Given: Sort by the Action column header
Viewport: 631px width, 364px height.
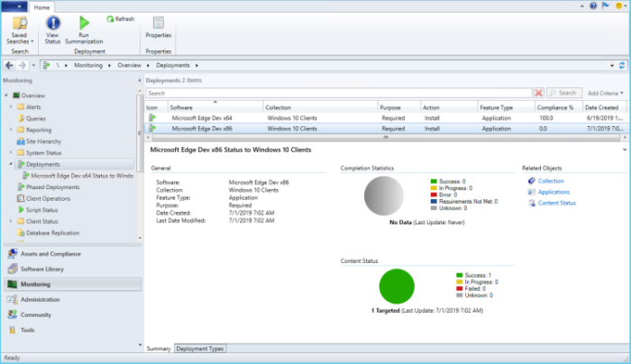Looking at the screenshot, I should coord(449,107).
